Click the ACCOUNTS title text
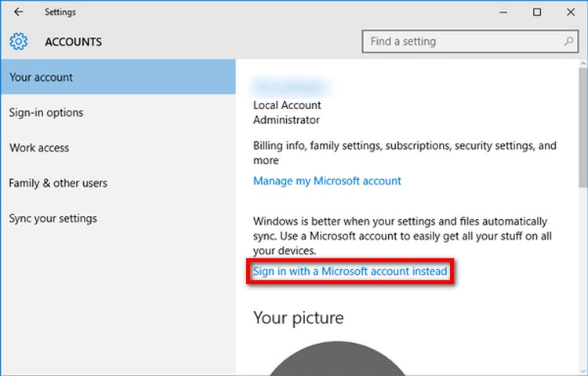 click(x=74, y=42)
